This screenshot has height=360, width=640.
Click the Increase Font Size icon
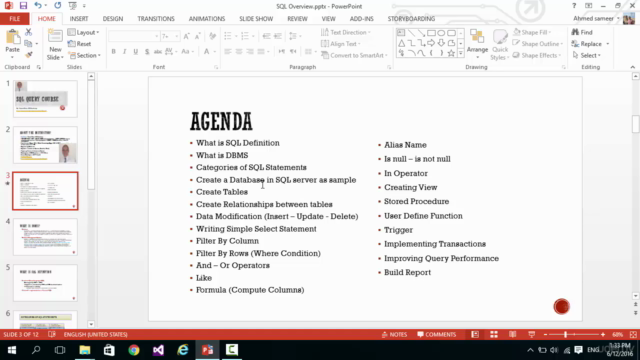(187, 36)
